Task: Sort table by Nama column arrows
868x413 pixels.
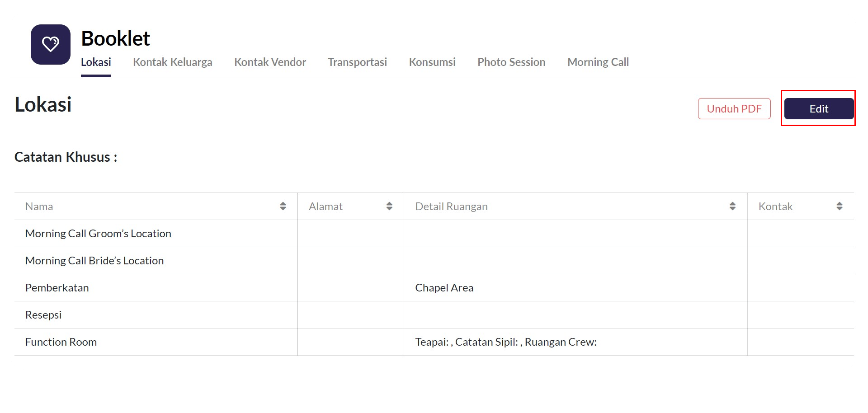Action: (283, 206)
